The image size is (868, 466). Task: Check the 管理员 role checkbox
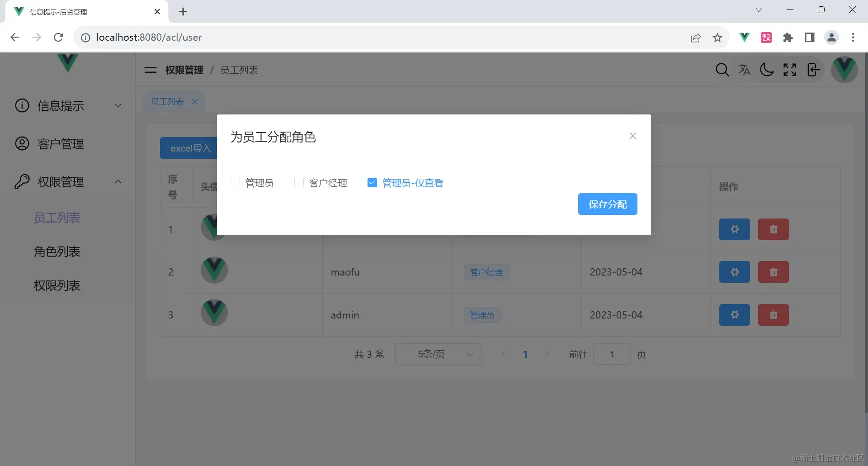(235, 183)
